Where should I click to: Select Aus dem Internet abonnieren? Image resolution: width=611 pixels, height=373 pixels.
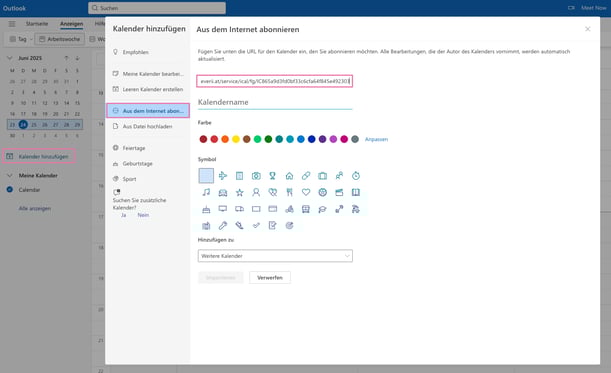coord(148,111)
